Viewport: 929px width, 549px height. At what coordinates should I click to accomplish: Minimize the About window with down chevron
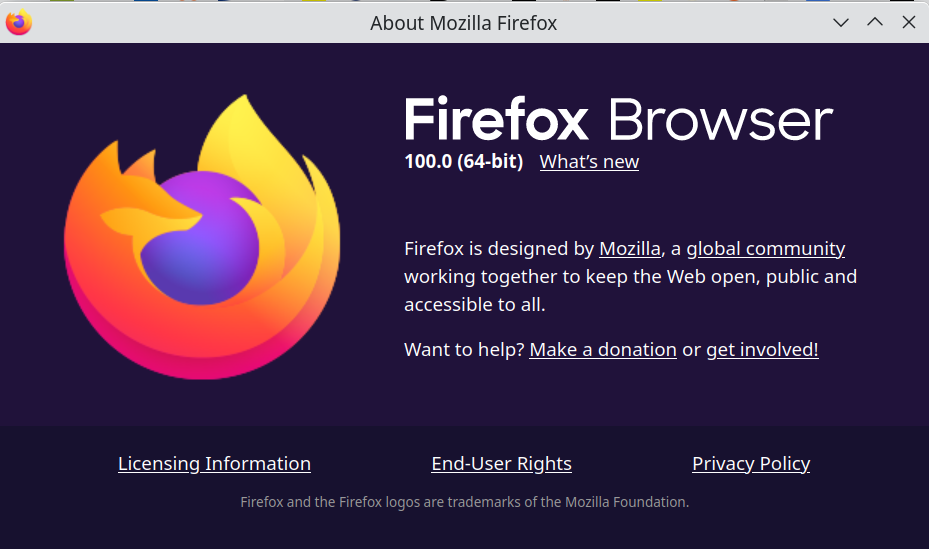[x=841, y=23]
